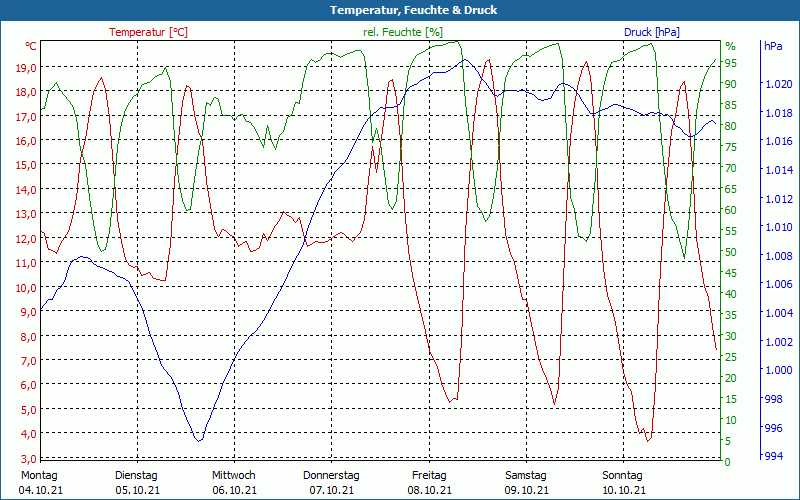Click the 12,0 value on temperature axis
800x500 pixels.
[x=26, y=238]
